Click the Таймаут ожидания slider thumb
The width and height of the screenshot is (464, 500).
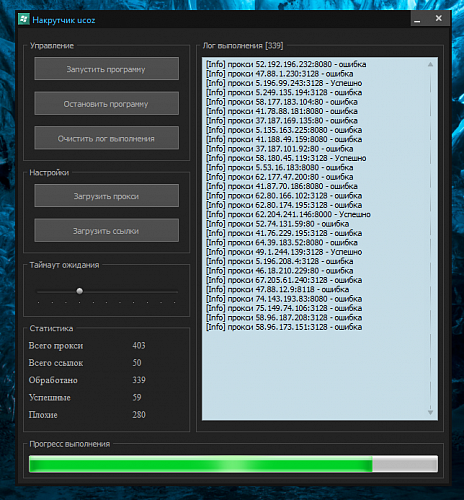(x=79, y=291)
